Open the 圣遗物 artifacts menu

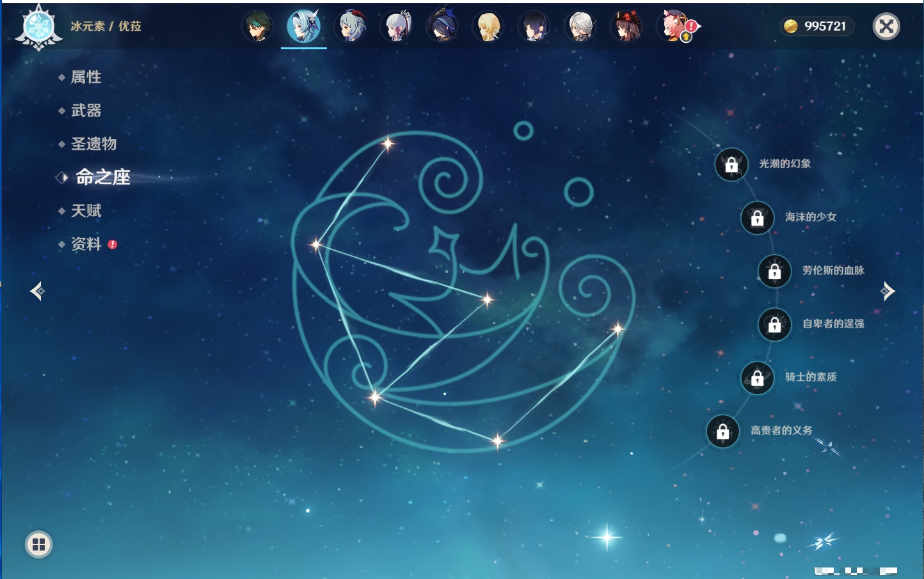tap(93, 144)
